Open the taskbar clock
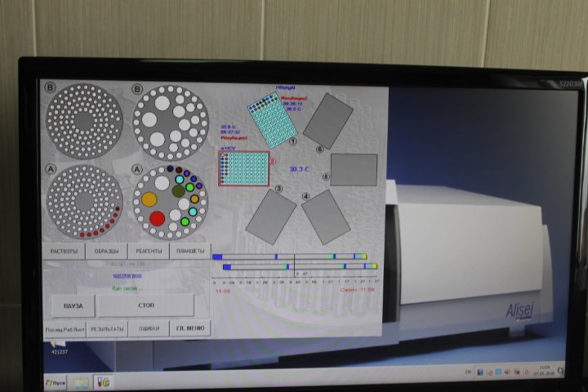This screenshot has width=588, height=392. 543,371
